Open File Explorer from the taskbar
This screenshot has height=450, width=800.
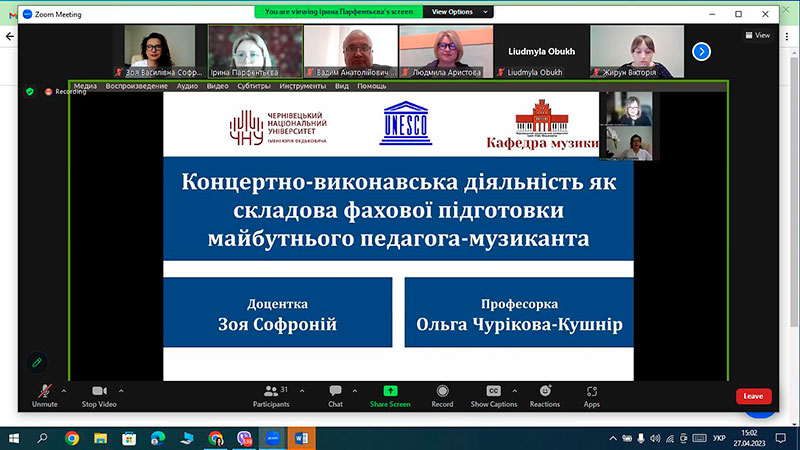click(x=101, y=438)
